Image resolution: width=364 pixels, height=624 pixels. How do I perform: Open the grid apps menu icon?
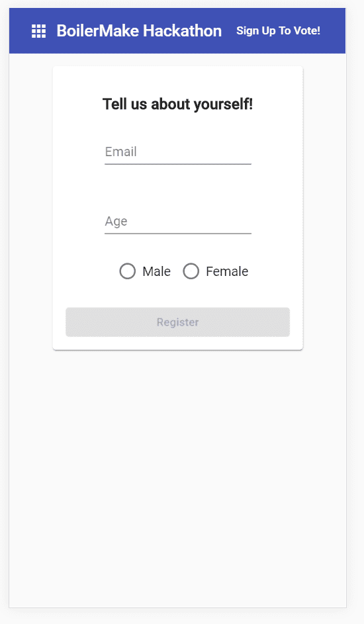tap(38, 31)
